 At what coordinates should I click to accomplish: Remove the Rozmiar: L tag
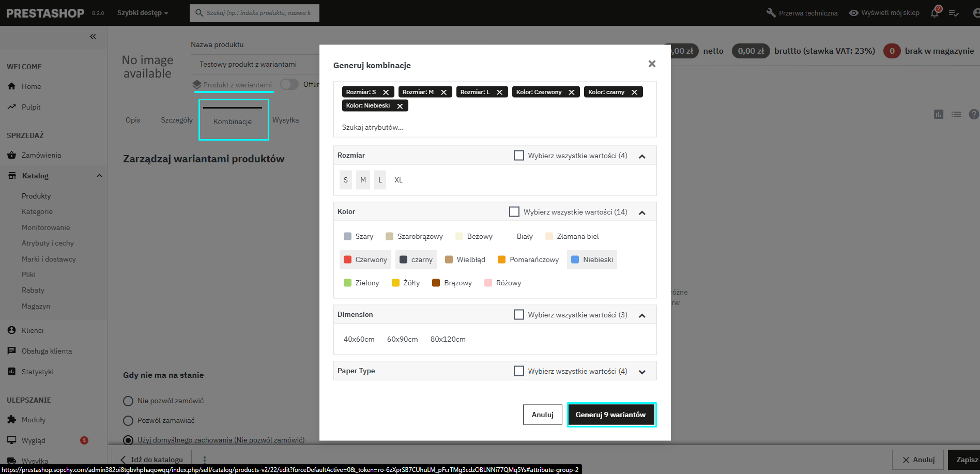[x=499, y=92]
